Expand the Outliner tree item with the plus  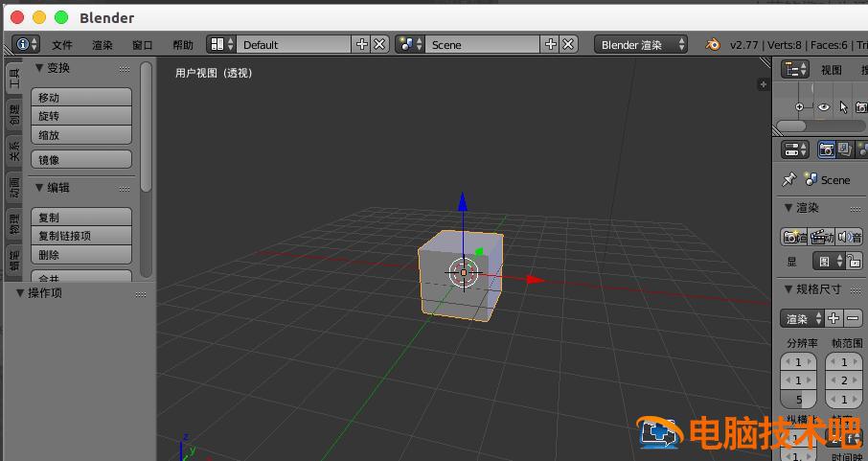799,107
